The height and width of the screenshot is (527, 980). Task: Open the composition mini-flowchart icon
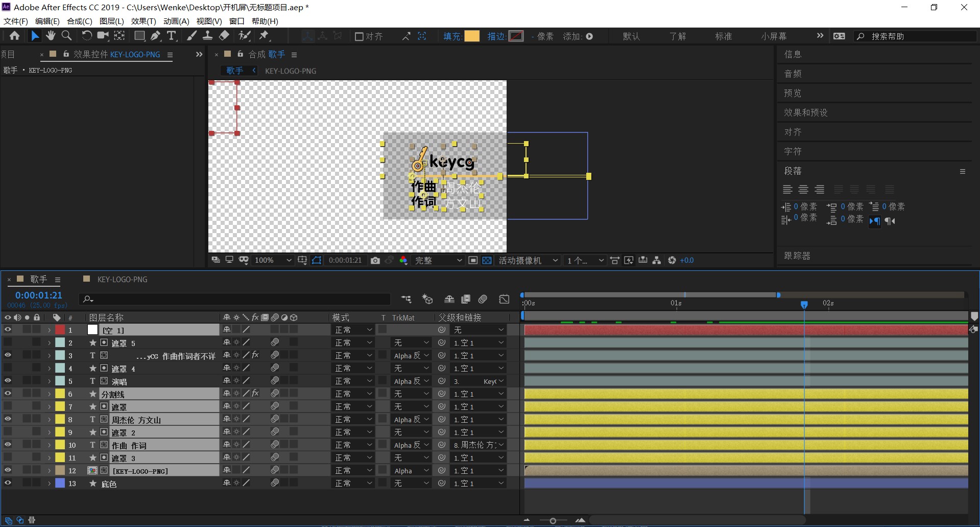407,299
